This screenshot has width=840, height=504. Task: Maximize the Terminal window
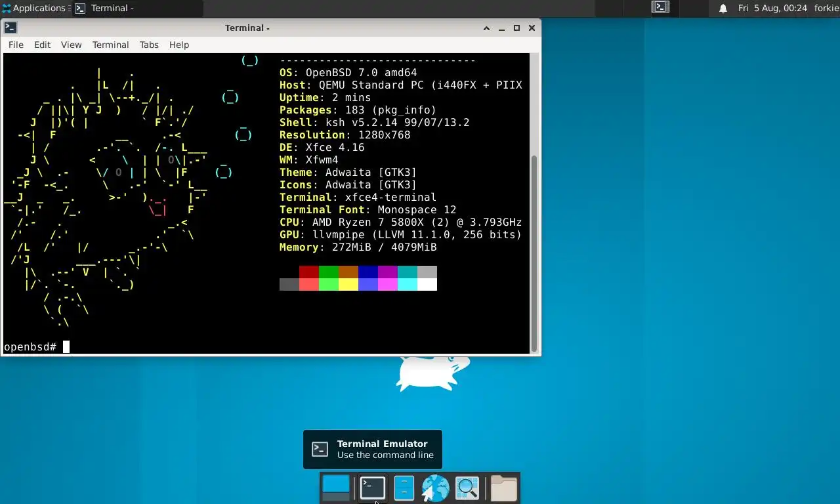coord(516,28)
